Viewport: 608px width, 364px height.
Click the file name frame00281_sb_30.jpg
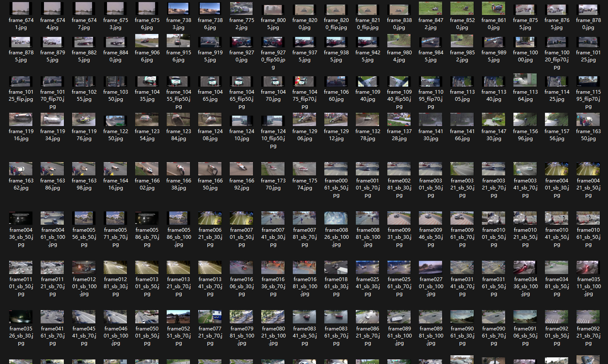[399, 188]
